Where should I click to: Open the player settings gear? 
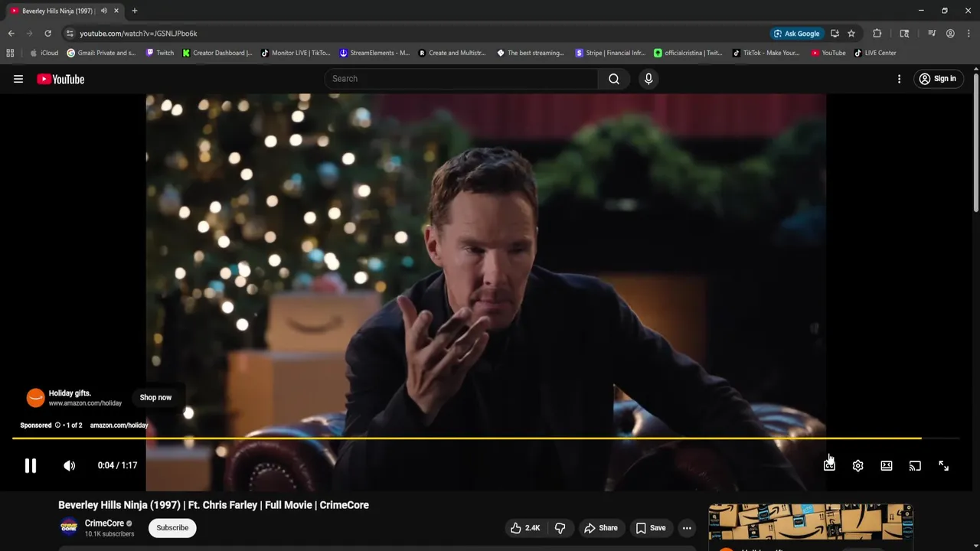coord(857,465)
